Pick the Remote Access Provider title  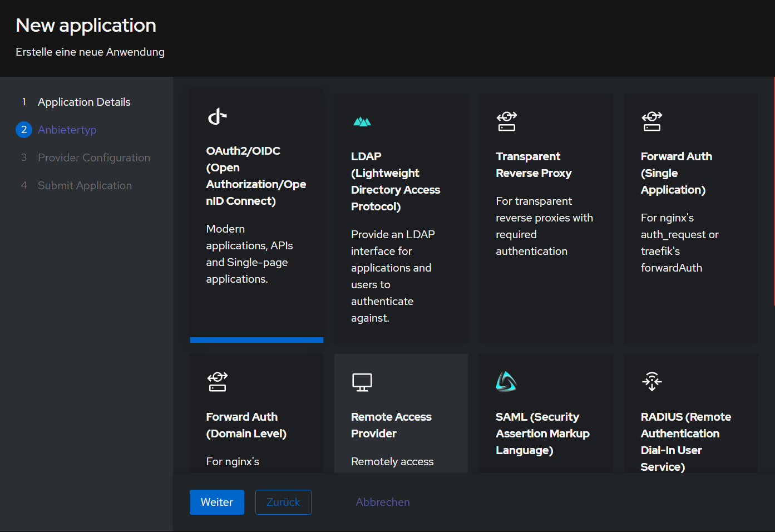pyautogui.click(x=391, y=425)
